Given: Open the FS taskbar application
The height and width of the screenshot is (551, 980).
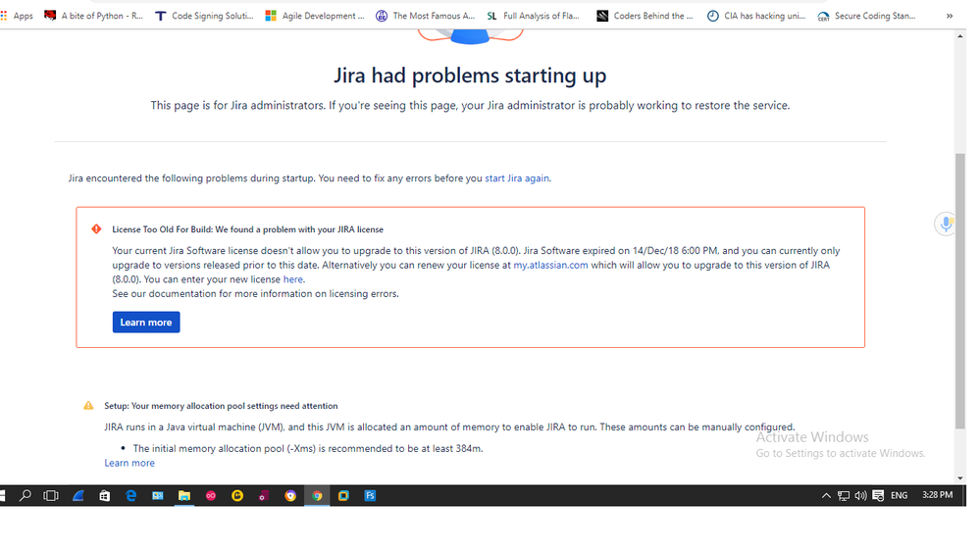Looking at the screenshot, I should click(370, 495).
